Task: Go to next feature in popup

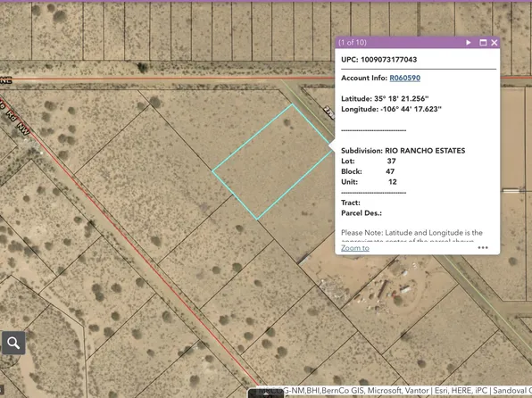Action: [469, 43]
